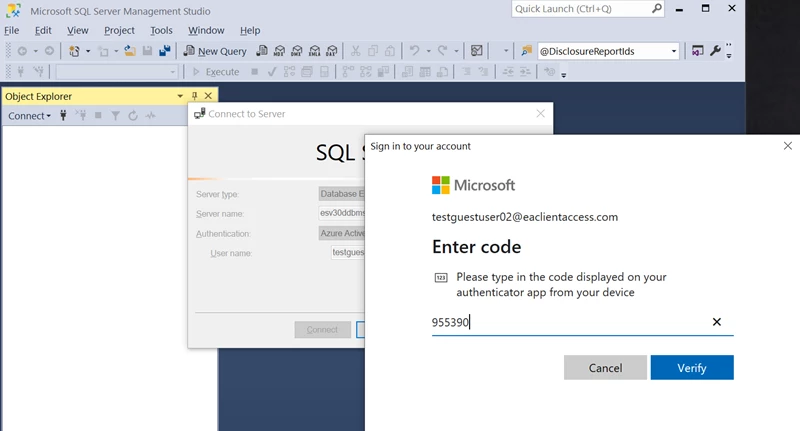Click Object Explorer Stop square icon
The width and height of the screenshot is (800, 431).
98,116
